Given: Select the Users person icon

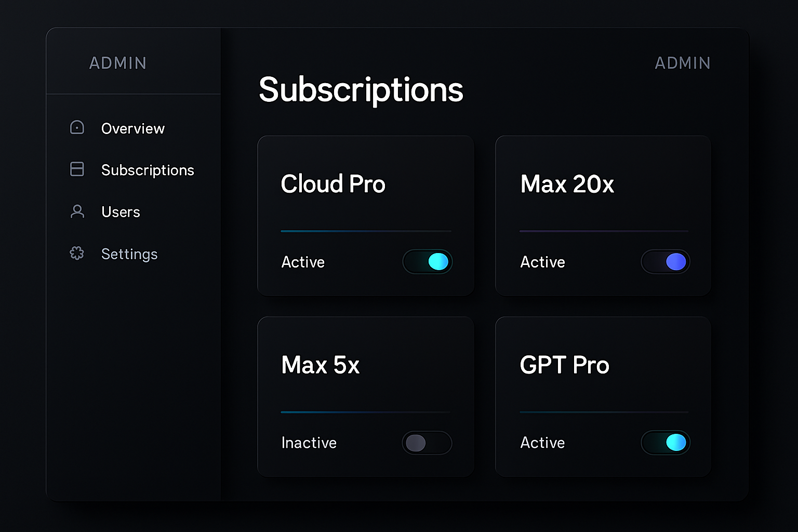Looking at the screenshot, I should coord(76,211).
